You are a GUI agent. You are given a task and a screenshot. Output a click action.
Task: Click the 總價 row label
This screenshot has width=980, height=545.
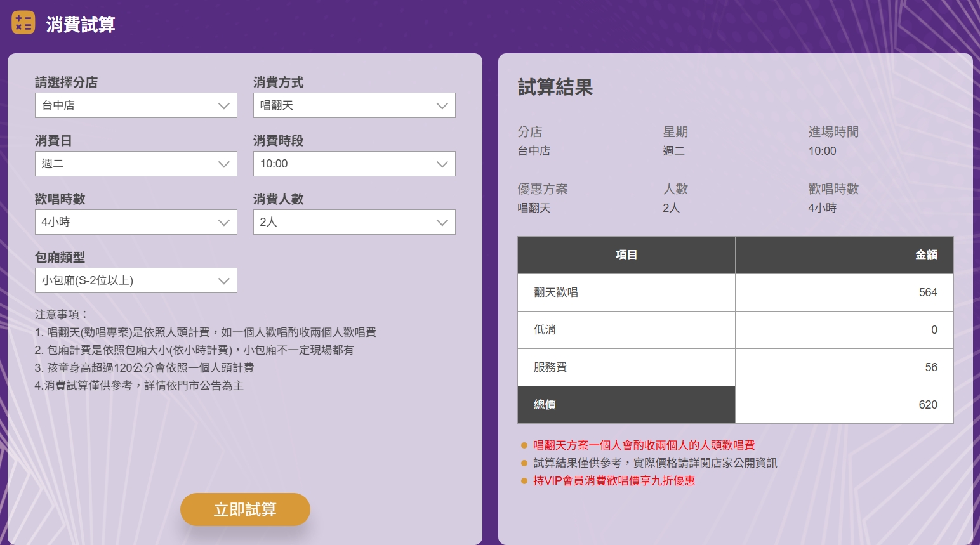point(545,405)
